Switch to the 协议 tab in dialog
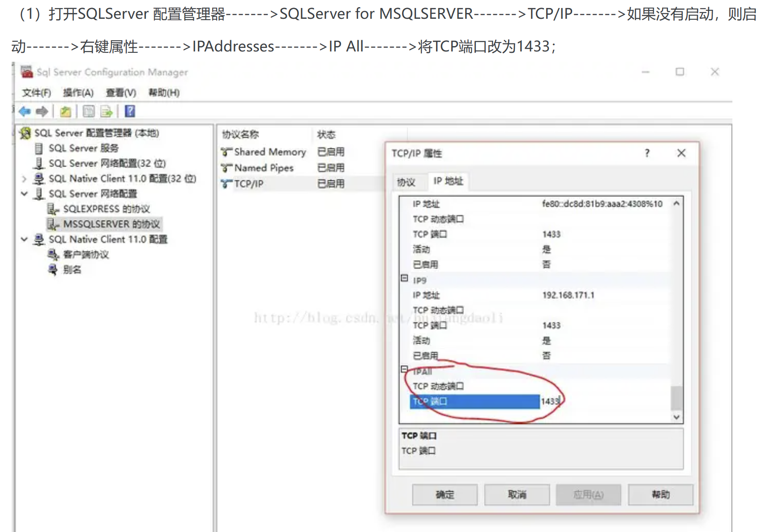The height and width of the screenshot is (532, 770). pyautogui.click(x=406, y=182)
